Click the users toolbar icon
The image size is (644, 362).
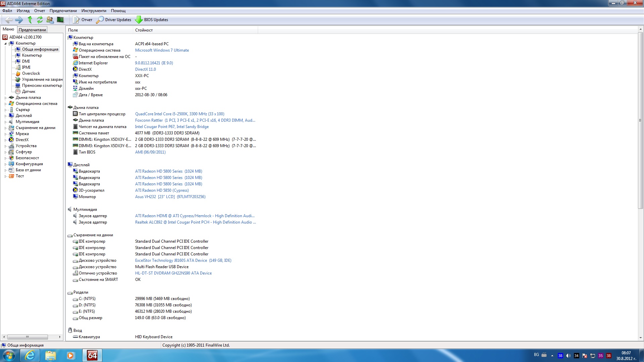point(50,20)
